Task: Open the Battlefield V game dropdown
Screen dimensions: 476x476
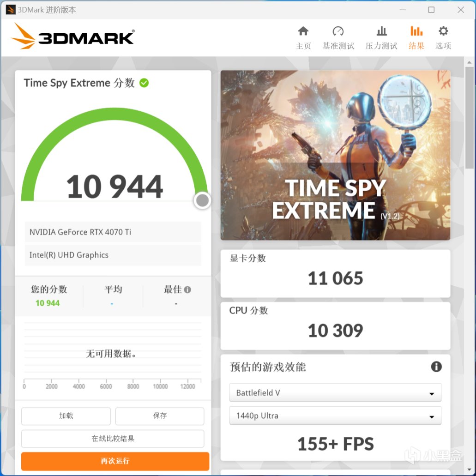Action: [335, 392]
